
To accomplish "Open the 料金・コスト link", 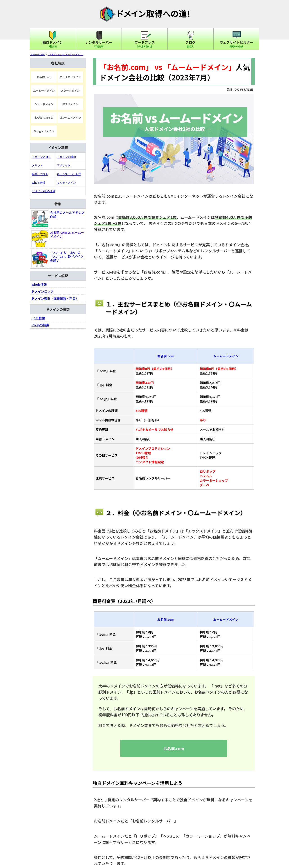I will pos(40,174).
